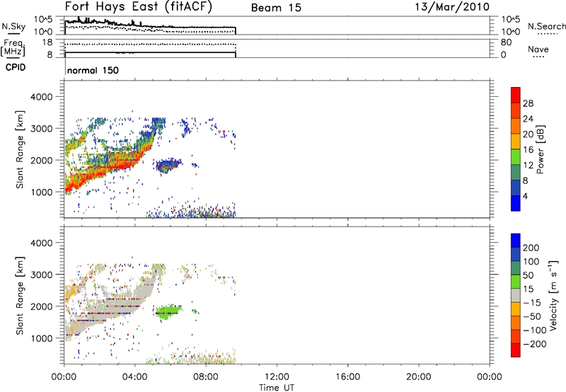The image size is (566, 392).
Task: Click the 'Time UT' axis title
Action: 277,388
